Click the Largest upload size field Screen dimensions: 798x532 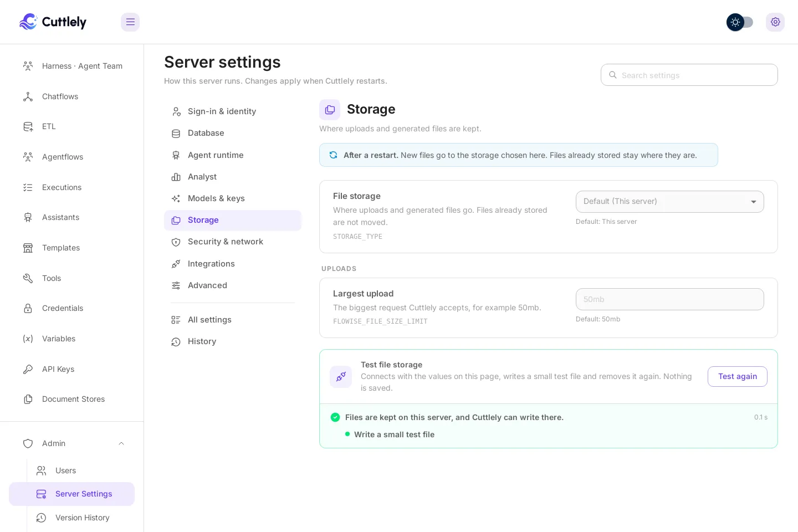click(x=670, y=299)
